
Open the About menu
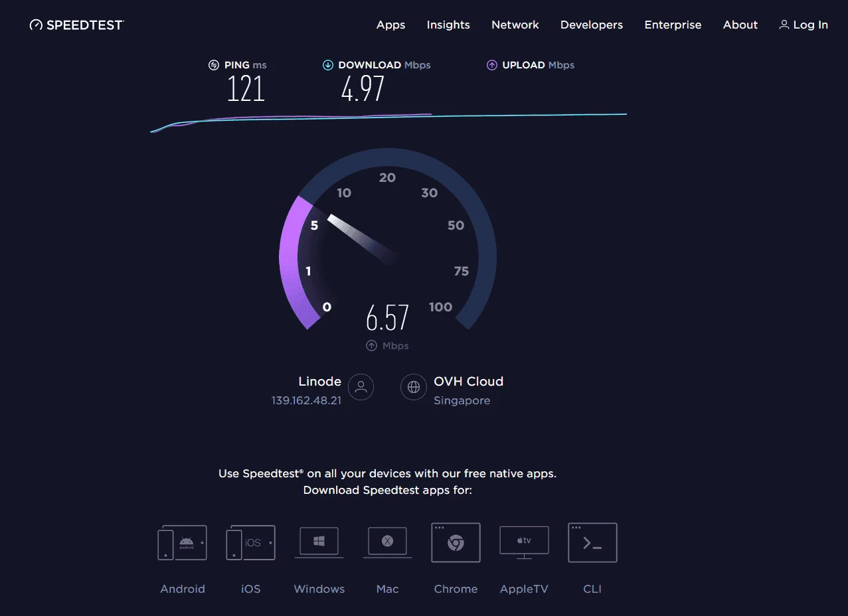point(740,25)
